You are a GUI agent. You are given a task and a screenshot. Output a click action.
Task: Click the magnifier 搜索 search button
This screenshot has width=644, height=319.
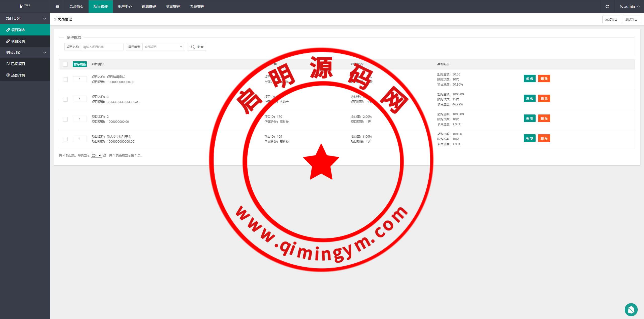(x=197, y=47)
